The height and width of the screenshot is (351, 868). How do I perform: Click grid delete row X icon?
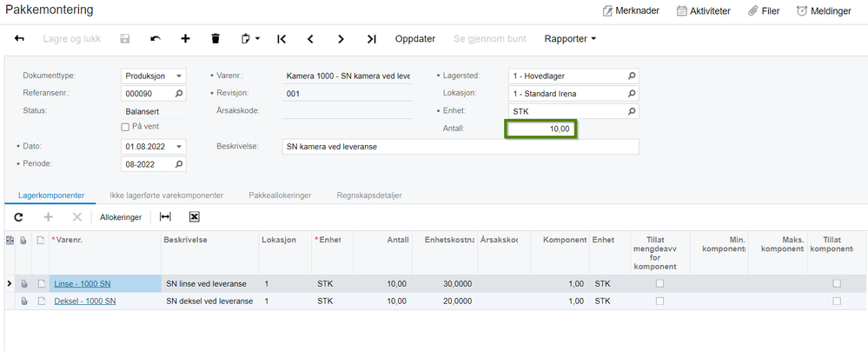(77, 217)
